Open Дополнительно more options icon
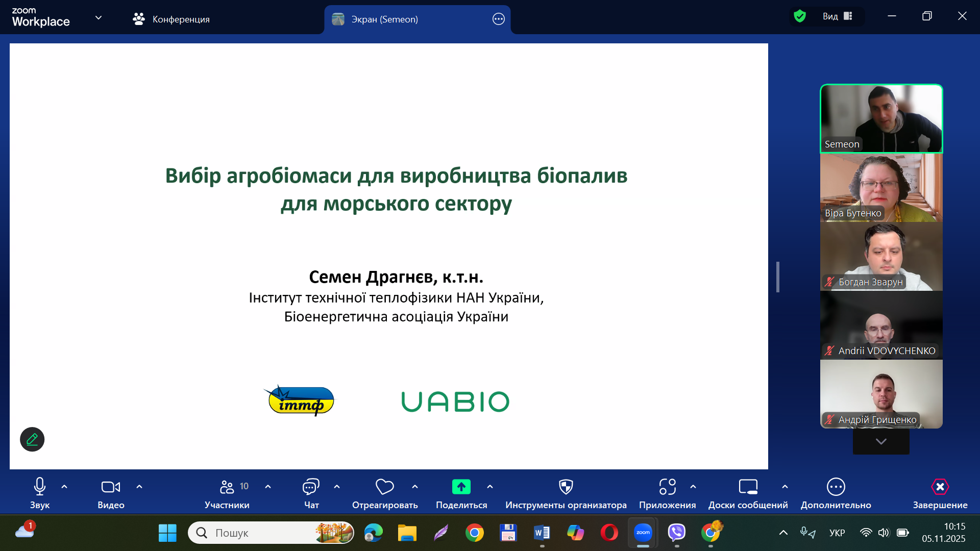Screen dimensions: 980x551 836,487
